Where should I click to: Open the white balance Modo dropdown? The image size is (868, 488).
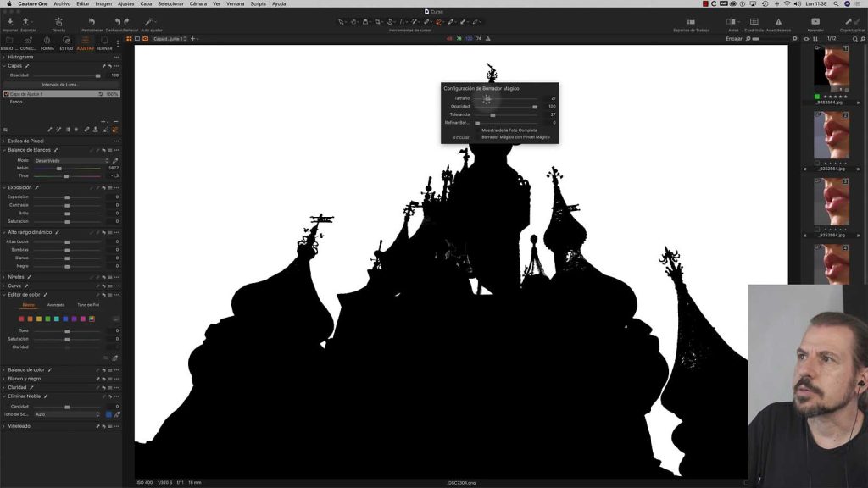(71, 160)
